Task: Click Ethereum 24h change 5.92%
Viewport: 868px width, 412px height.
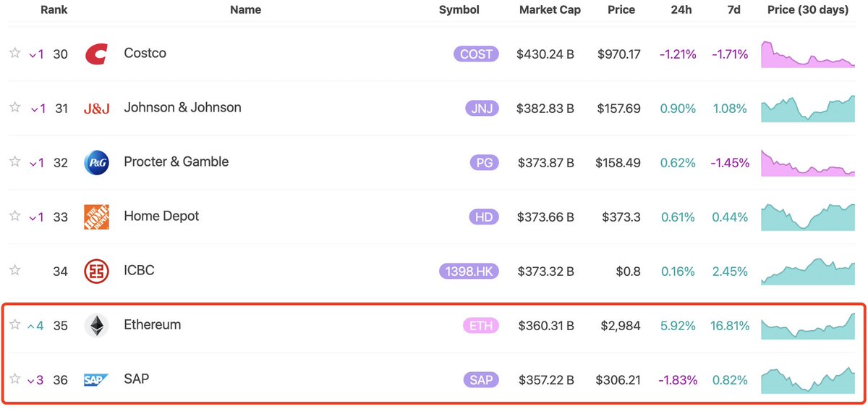Action: pyautogui.click(x=678, y=326)
